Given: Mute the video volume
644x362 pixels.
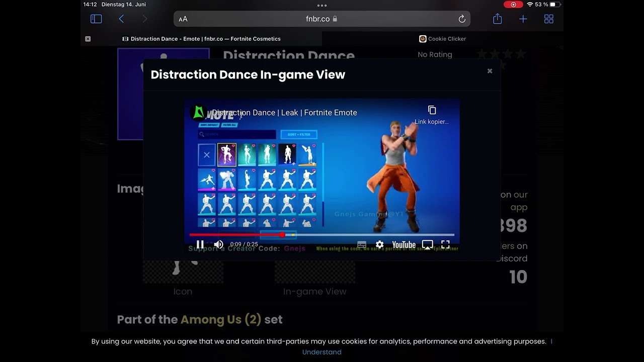Looking at the screenshot, I should point(218,244).
